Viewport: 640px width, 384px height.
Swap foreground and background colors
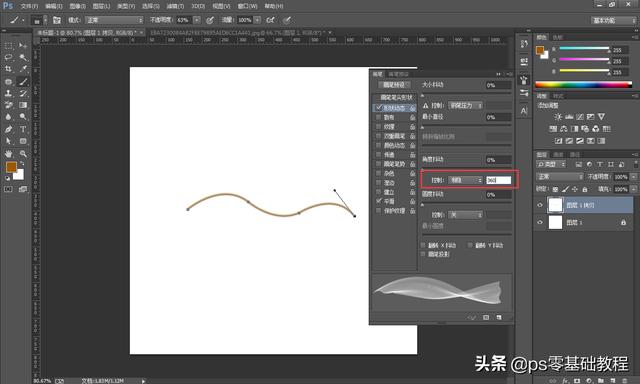click(x=22, y=163)
